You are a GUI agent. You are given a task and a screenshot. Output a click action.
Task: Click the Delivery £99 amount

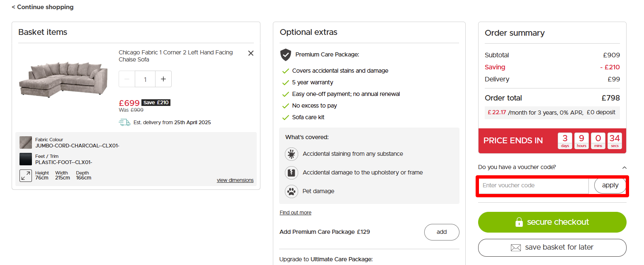(614, 79)
